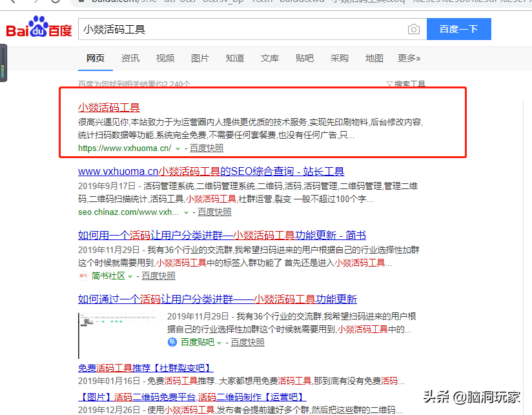Open the 如何通过一个活码让用户分类进群 result
532x415 pixels.
(218, 299)
